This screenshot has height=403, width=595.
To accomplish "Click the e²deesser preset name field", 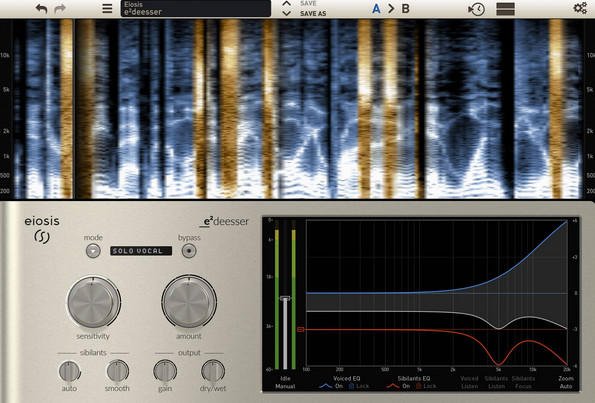I will click(196, 8).
